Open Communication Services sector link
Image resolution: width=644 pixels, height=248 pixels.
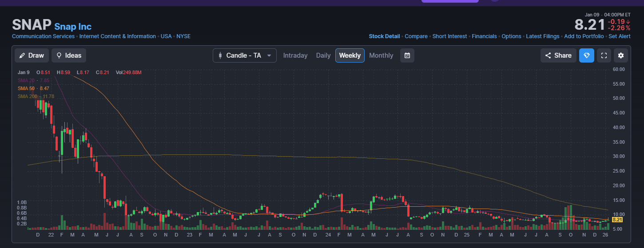pos(43,36)
